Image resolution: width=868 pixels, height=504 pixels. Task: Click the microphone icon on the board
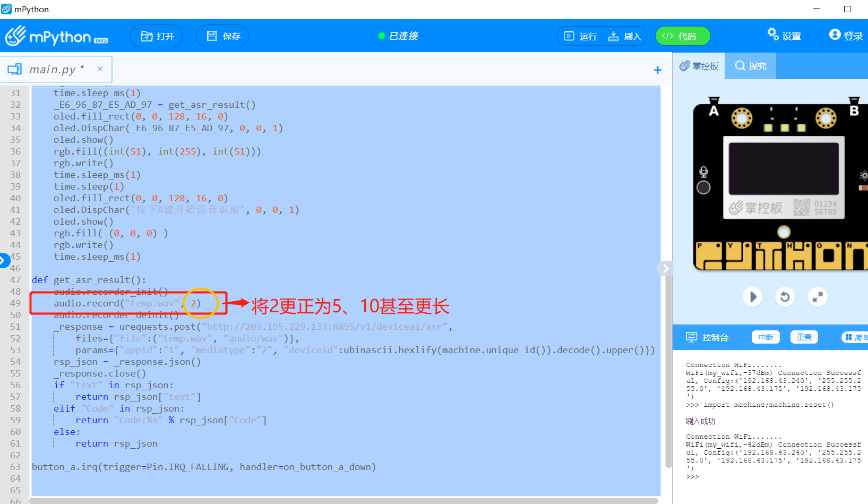pos(703,172)
